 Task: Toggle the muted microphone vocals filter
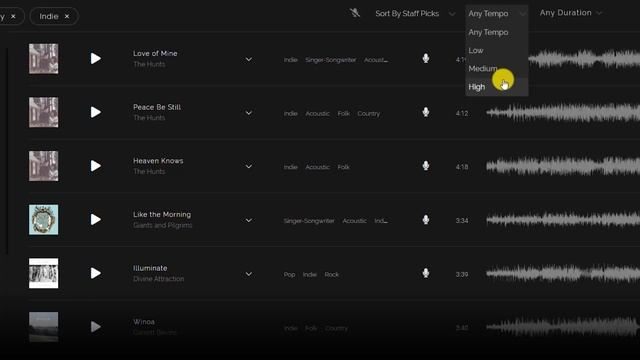(x=355, y=13)
